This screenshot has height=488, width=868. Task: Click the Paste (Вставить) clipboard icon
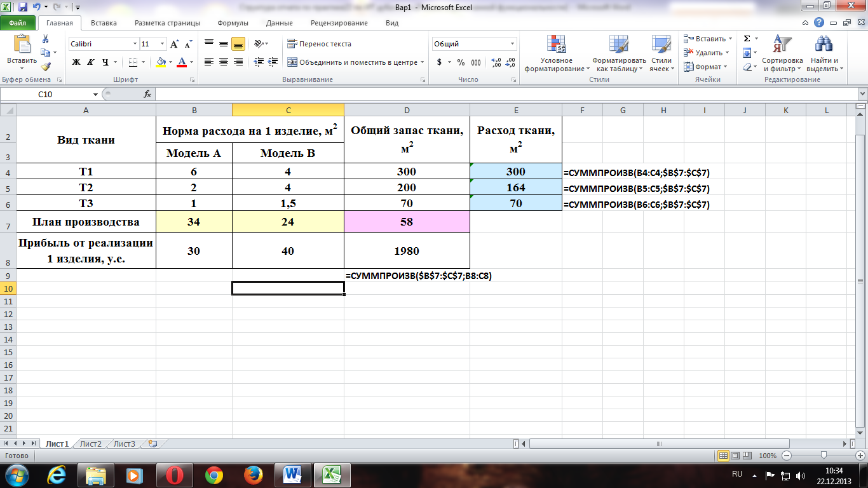tap(22, 44)
